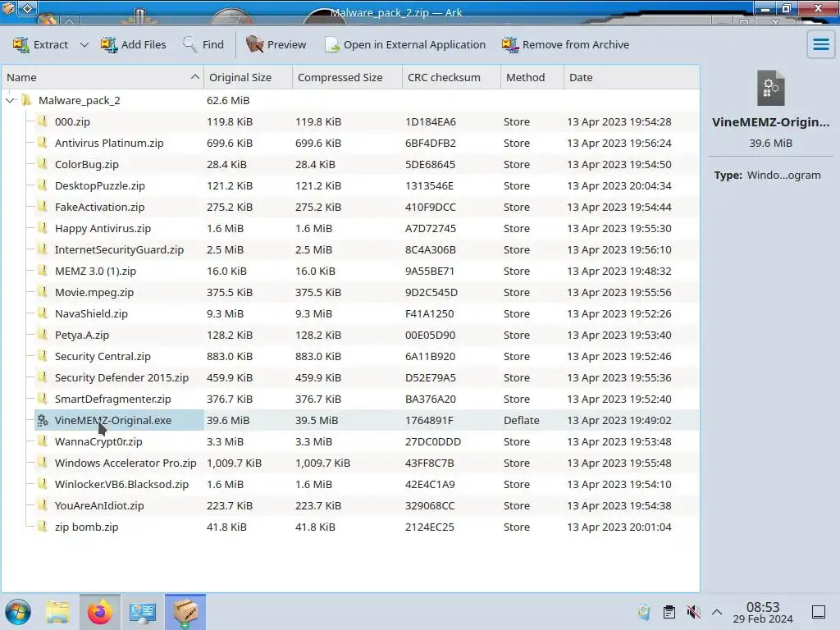
Task: Click Add Files in toolbar
Action: [134, 44]
